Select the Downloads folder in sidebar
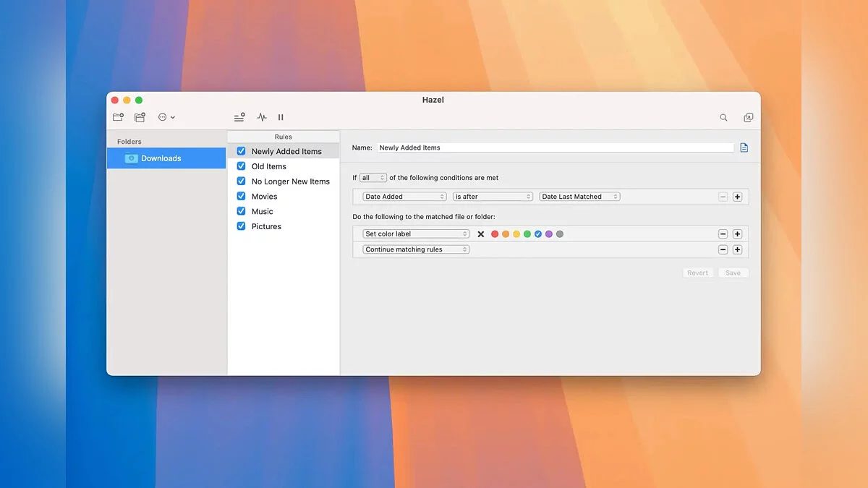The width and height of the screenshot is (868, 488). (x=161, y=158)
